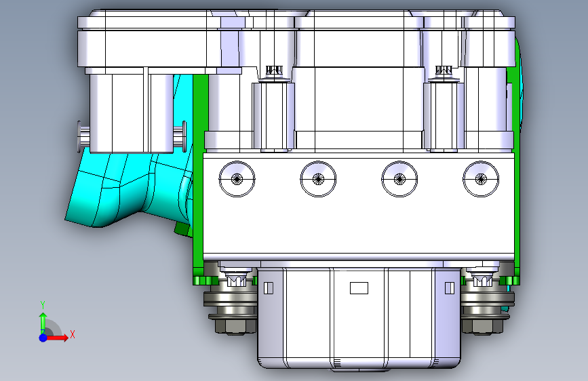Select the small center rectangle on lower housing

click(x=359, y=288)
